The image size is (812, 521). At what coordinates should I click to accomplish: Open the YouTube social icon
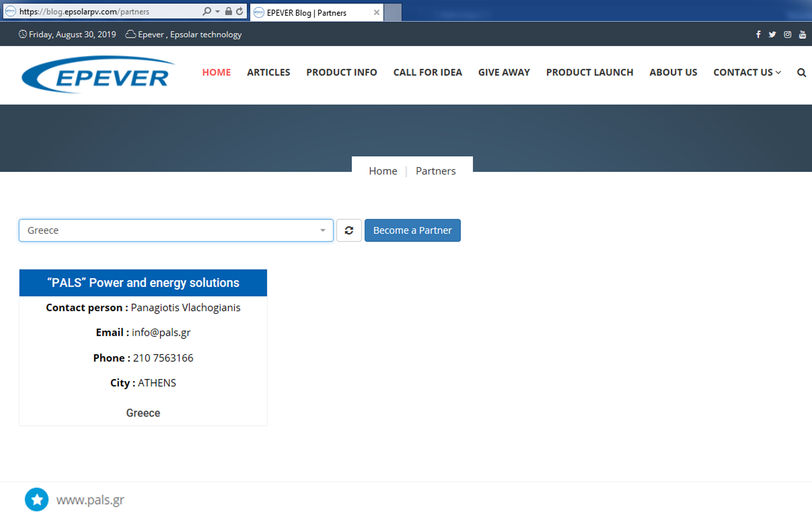802,34
